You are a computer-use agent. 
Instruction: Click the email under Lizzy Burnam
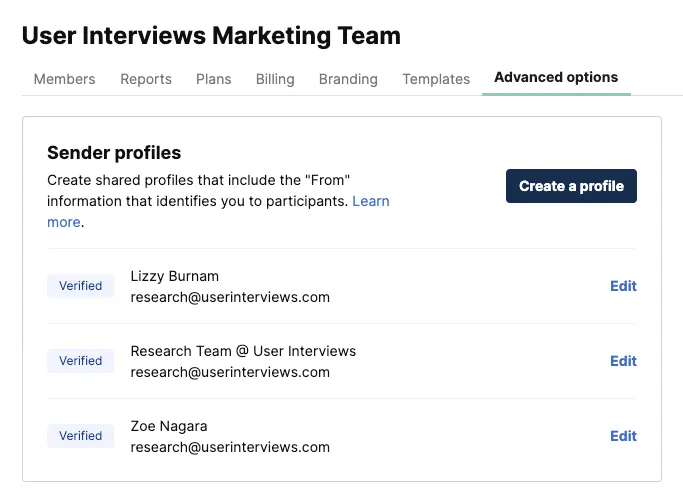pyautogui.click(x=230, y=297)
